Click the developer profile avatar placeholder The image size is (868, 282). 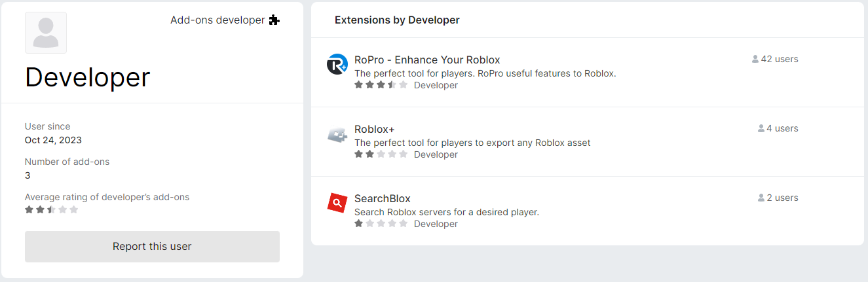tap(46, 33)
